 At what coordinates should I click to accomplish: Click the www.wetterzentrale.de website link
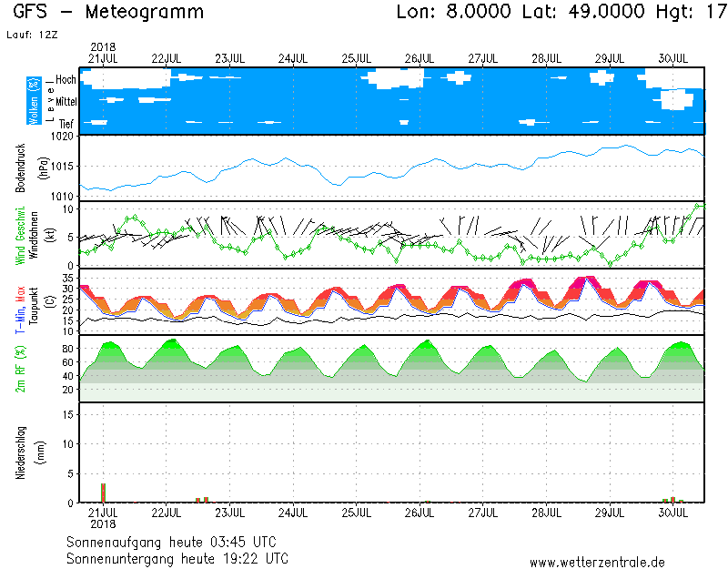(x=596, y=562)
